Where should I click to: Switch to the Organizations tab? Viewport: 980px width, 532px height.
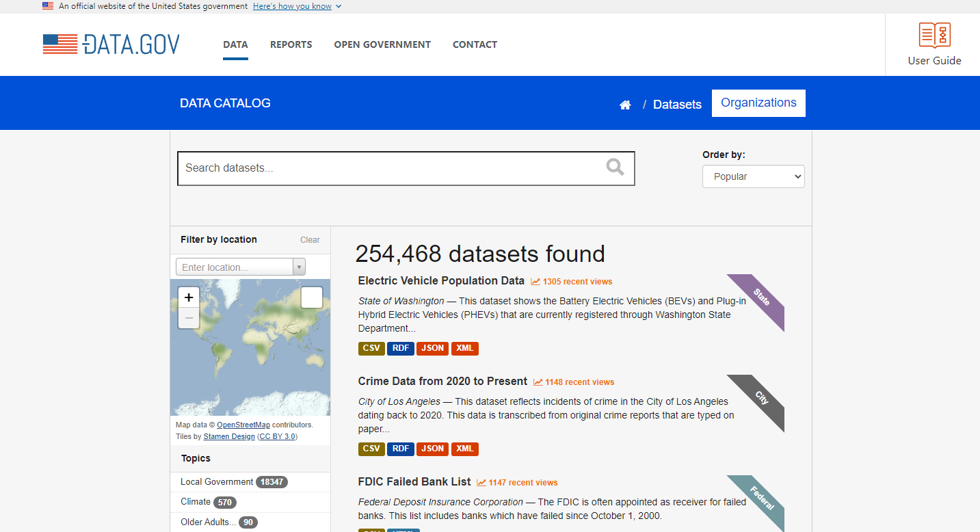(758, 103)
